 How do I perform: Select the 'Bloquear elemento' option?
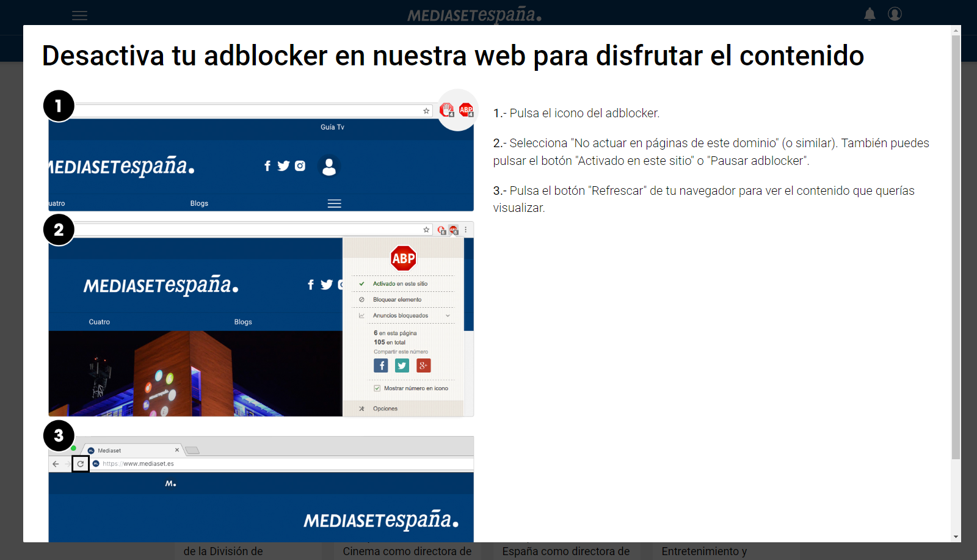pyautogui.click(x=398, y=299)
